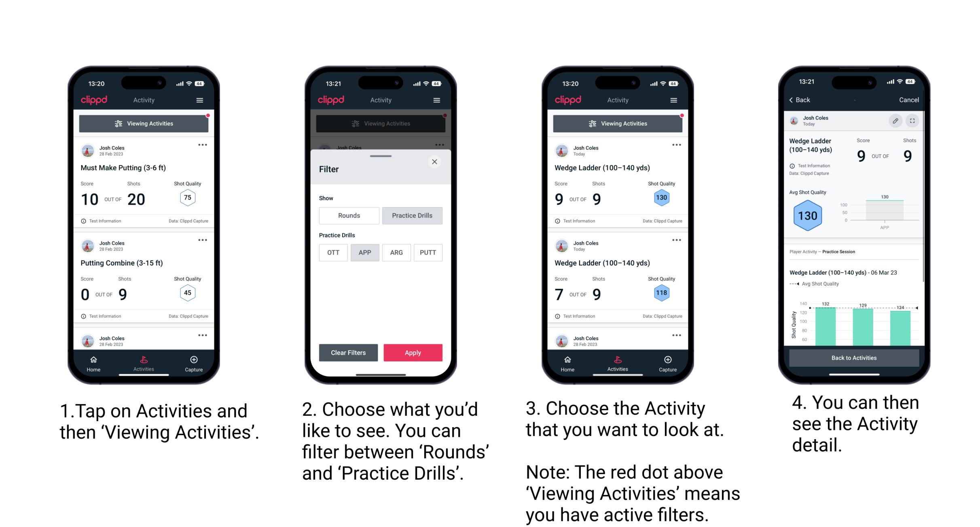Select the PUTT practice drill category
Viewport: 980px width, 527px height.
click(428, 252)
